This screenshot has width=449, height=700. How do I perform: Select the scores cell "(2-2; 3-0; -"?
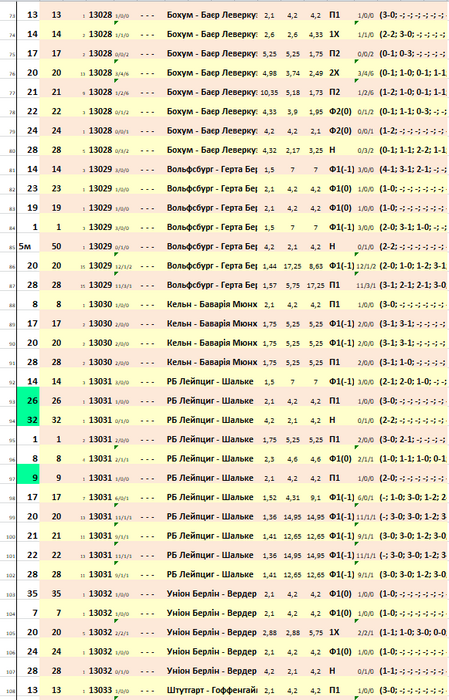click(x=413, y=34)
